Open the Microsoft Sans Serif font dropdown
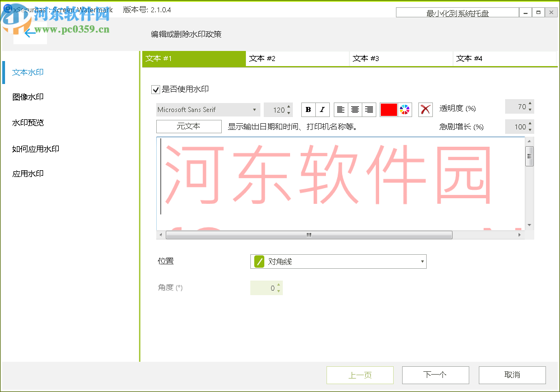Screen dimensions: 560x392 tap(207, 109)
